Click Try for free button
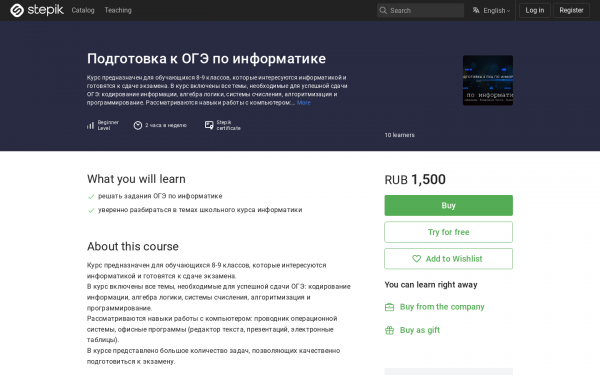This screenshot has height=375, width=600. pyautogui.click(x=448, y=232)
